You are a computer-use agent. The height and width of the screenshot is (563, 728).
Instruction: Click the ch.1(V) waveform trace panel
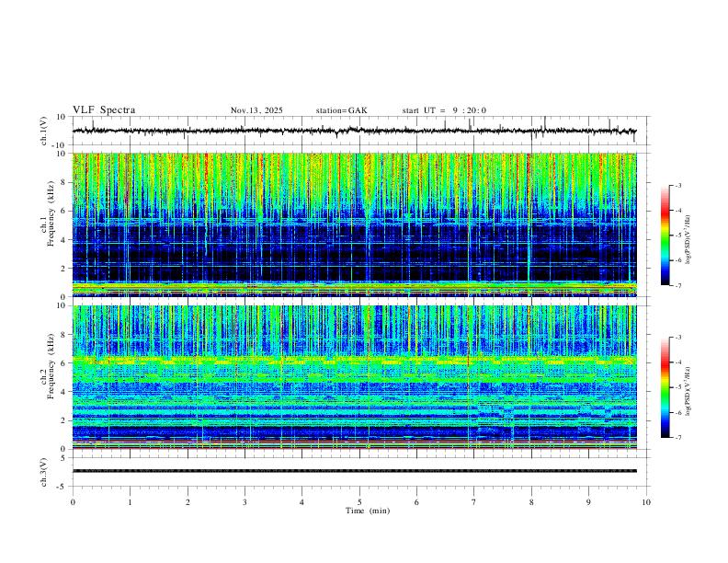click(360, 131)
